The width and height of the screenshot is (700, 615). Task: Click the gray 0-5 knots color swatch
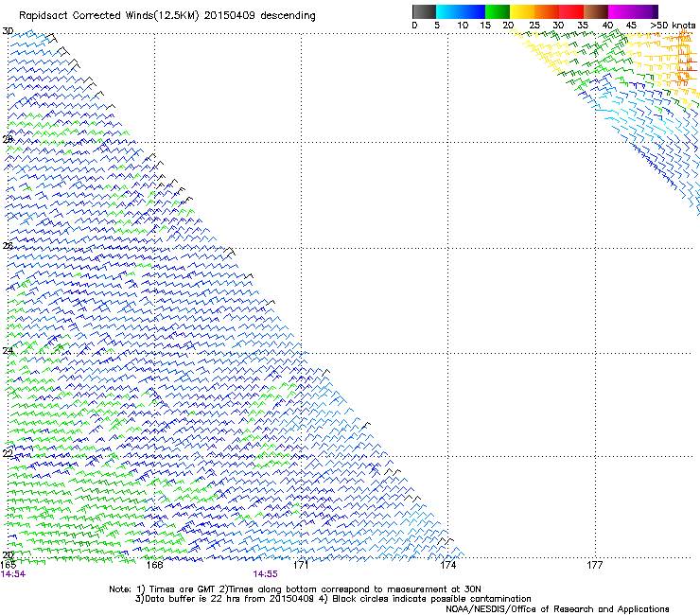coord(424,11)
